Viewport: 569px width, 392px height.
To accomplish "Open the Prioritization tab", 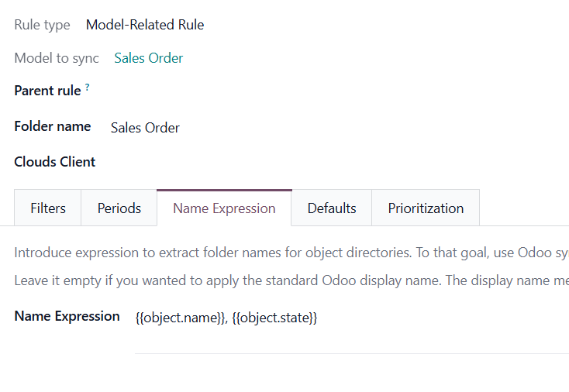I will click(x=426, y=208).
